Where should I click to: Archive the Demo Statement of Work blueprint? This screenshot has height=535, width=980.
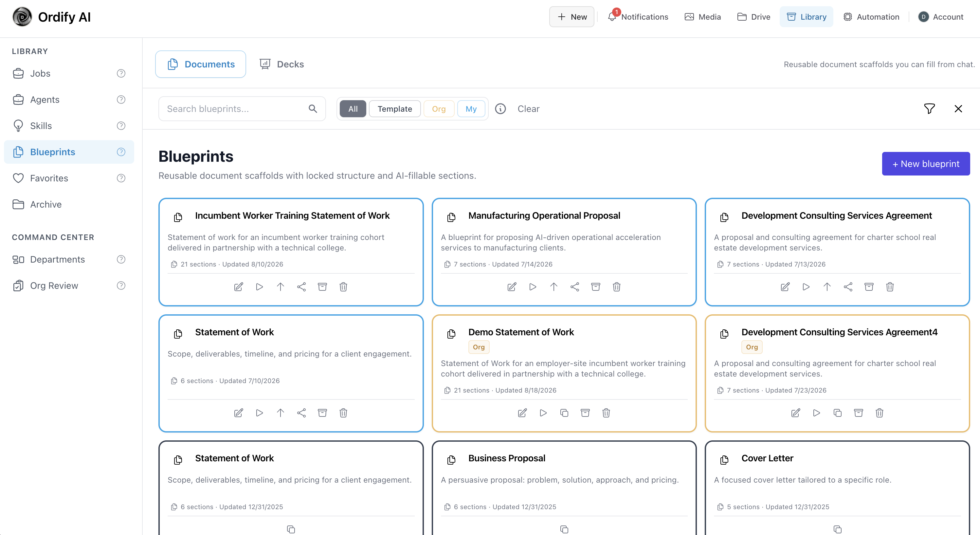pos(585,413)
